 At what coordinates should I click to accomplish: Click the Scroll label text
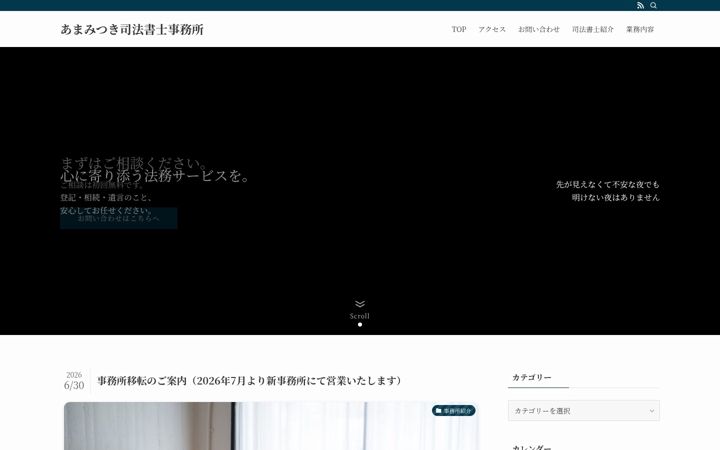pos(360,316)
